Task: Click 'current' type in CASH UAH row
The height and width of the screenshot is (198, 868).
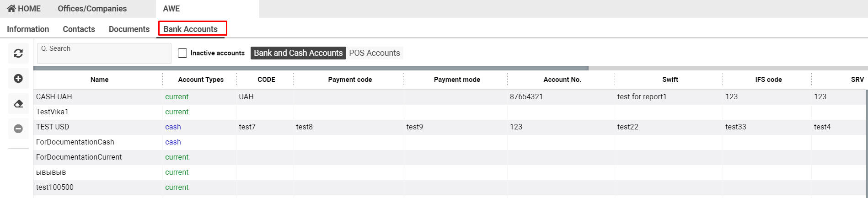Action: [177, 97]
